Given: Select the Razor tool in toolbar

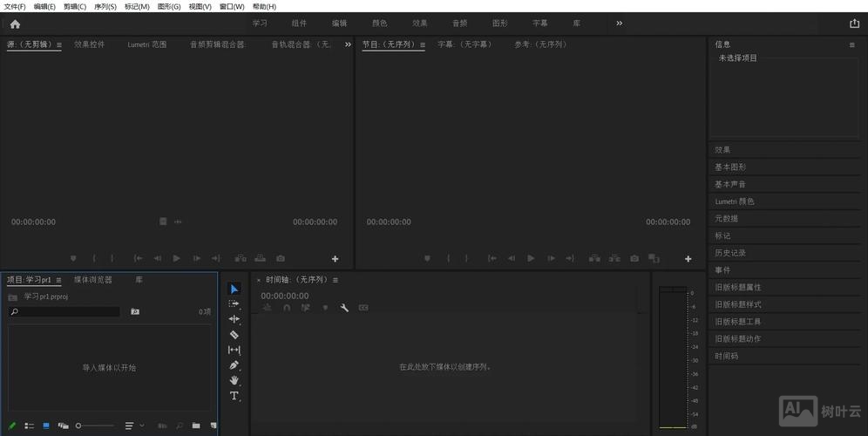Looking at the screenshot, I should pyautogui.click(x=234, y=335).
